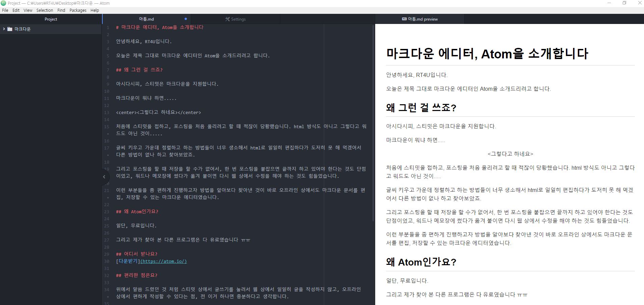Collapse the editor pane using the chevron handle
Image resolution: width=644 pixels, height=305 pixels.
click(x=105, y=176)
